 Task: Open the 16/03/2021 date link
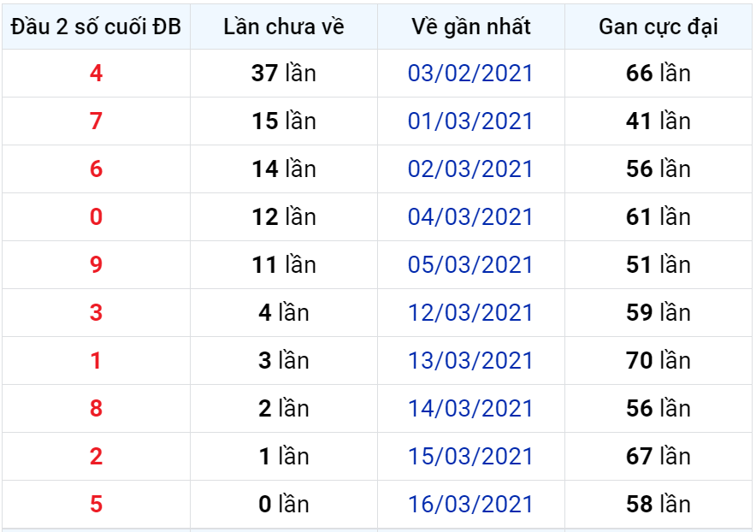point(470,504)
